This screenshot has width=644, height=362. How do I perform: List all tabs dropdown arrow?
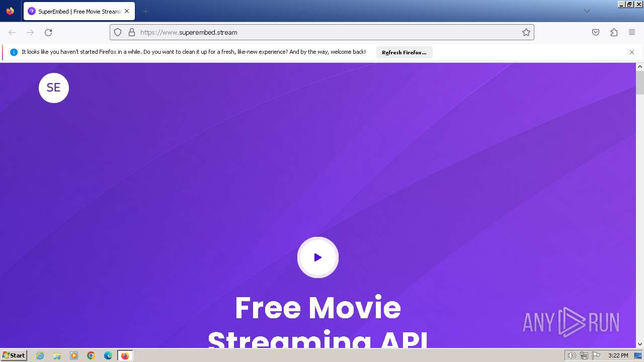pyautogui.click(x=587, y=11)
